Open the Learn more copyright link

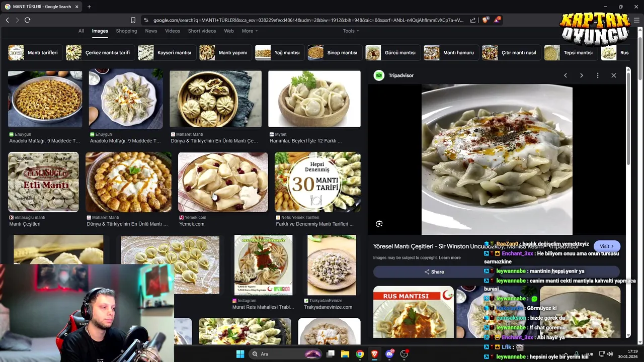coord(450,258)
